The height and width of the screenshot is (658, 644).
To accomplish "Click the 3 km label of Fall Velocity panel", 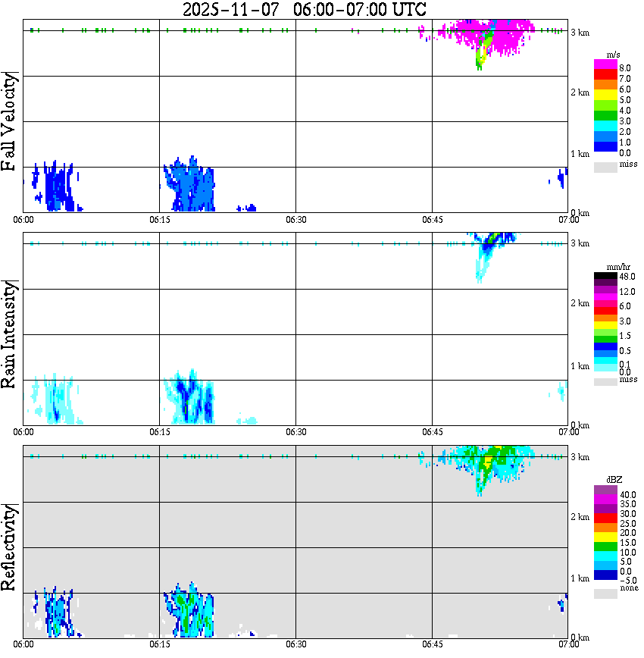I will click(x=580, y=33).
